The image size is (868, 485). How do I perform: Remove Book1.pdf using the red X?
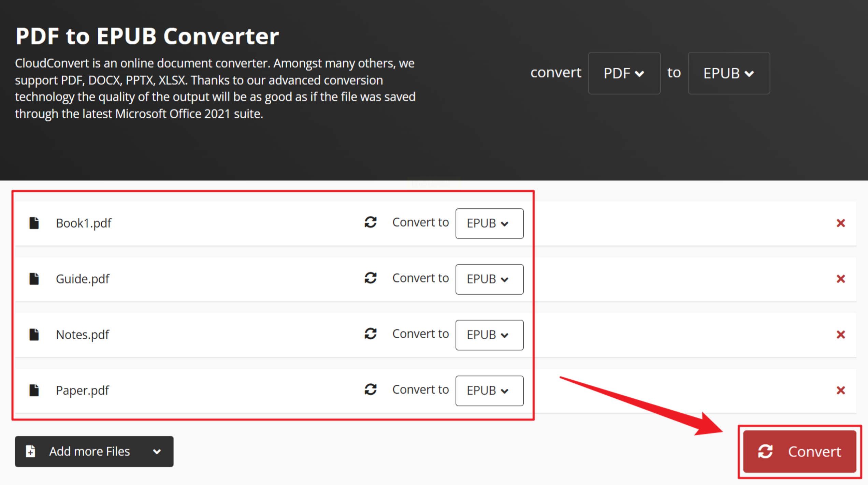coord(841,223)
